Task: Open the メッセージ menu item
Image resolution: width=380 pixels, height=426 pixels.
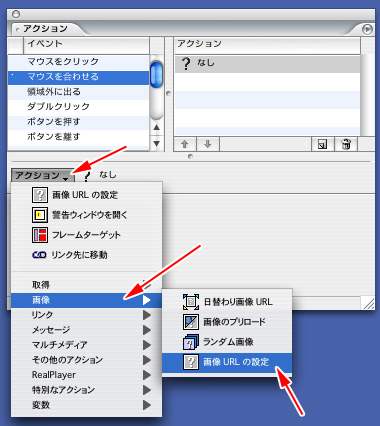Action: [x=86, y=330]
